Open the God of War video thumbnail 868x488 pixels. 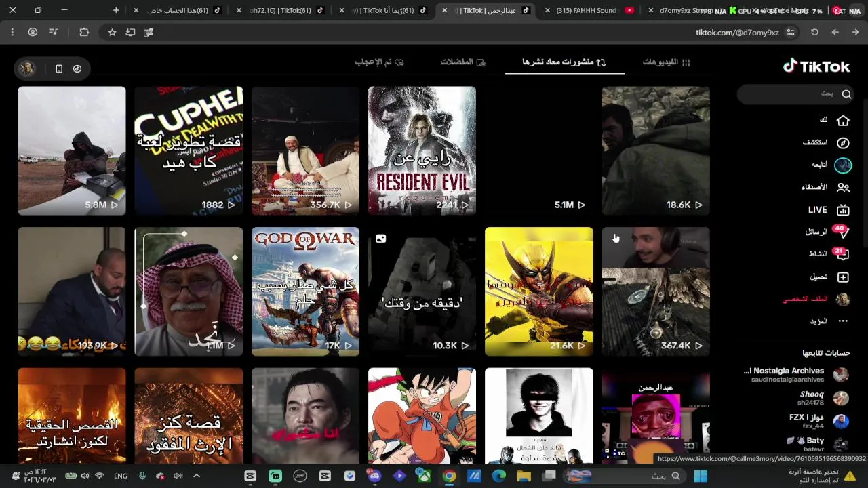pyautogui.click(x=305, y=291)
